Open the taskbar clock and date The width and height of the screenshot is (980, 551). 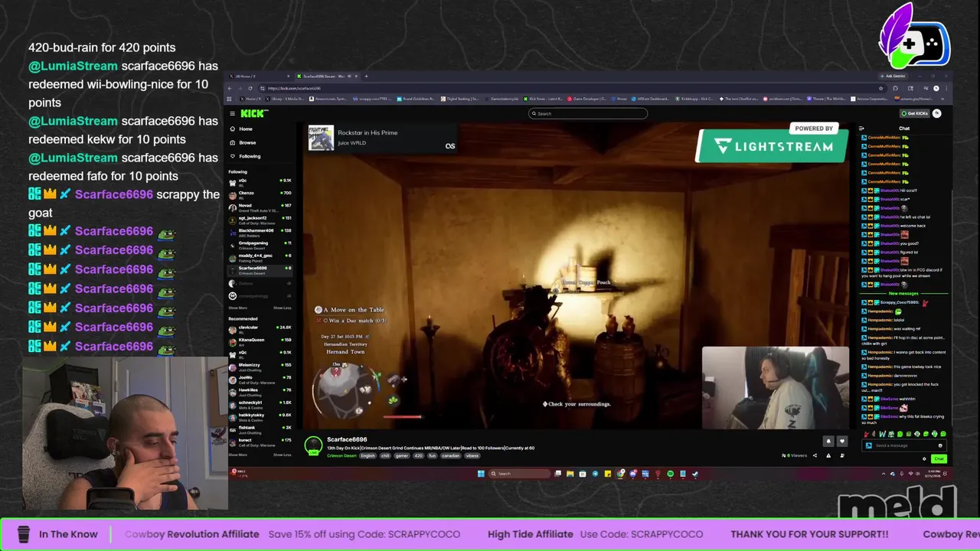pyautogui.click(x=931, y=474)
